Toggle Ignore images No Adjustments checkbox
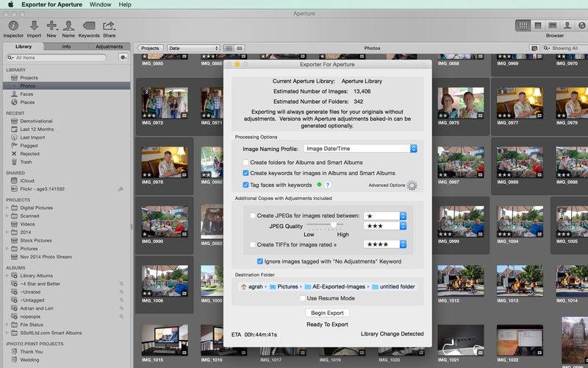The image size is (588, 368). pos(260,261)
